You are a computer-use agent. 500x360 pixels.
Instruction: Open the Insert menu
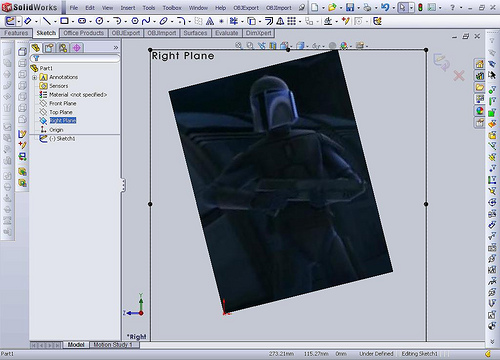pyautogui.click(x=128, y=8)
